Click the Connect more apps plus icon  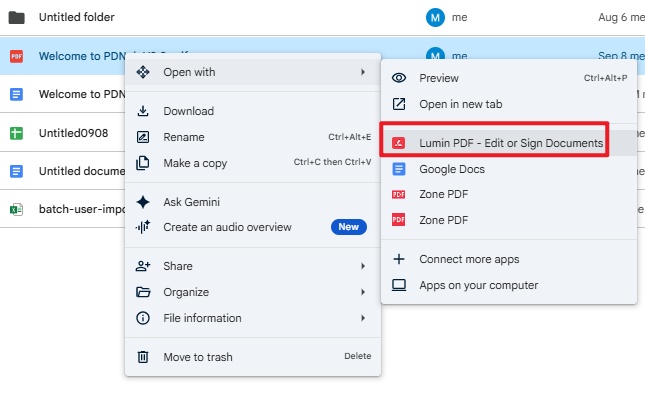tap(399, 259)
